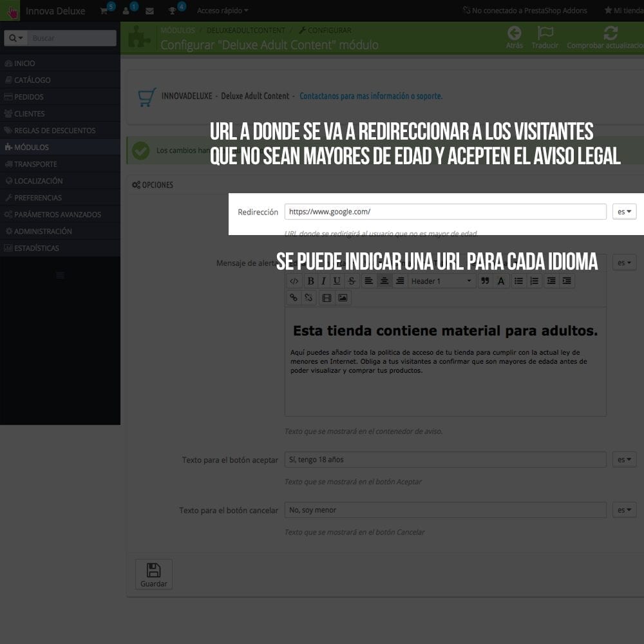Align text right in editor
The height and width of the screenshot is (644, 644).
[x=400, y=281]
